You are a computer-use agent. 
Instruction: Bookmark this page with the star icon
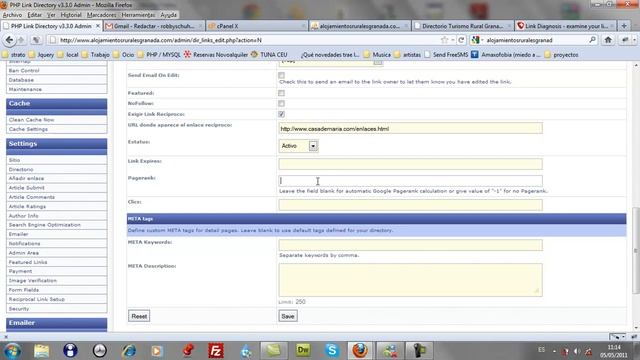tap(444, 40)
